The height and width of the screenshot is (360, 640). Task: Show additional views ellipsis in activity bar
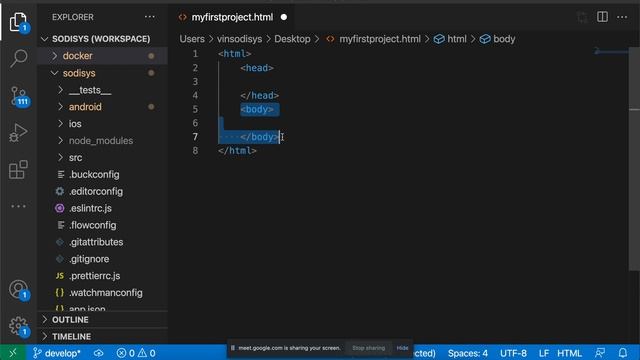[x=18, y=206]
